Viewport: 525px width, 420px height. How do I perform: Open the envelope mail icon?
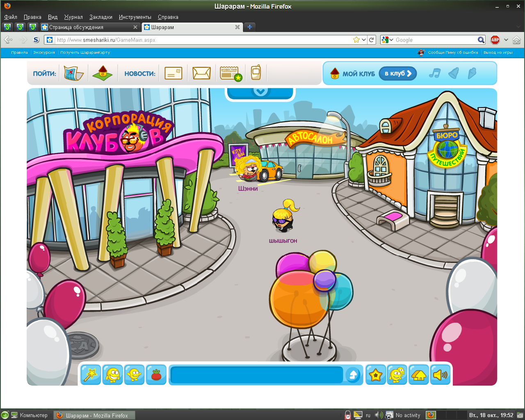pyautogui.click(x=201, y=73)
